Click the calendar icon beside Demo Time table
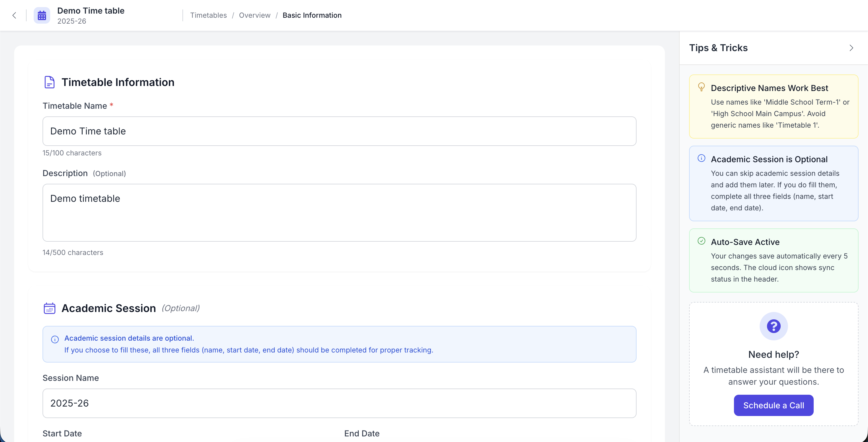The height and width of the screenshot is (442, 868). coord(41,15)
